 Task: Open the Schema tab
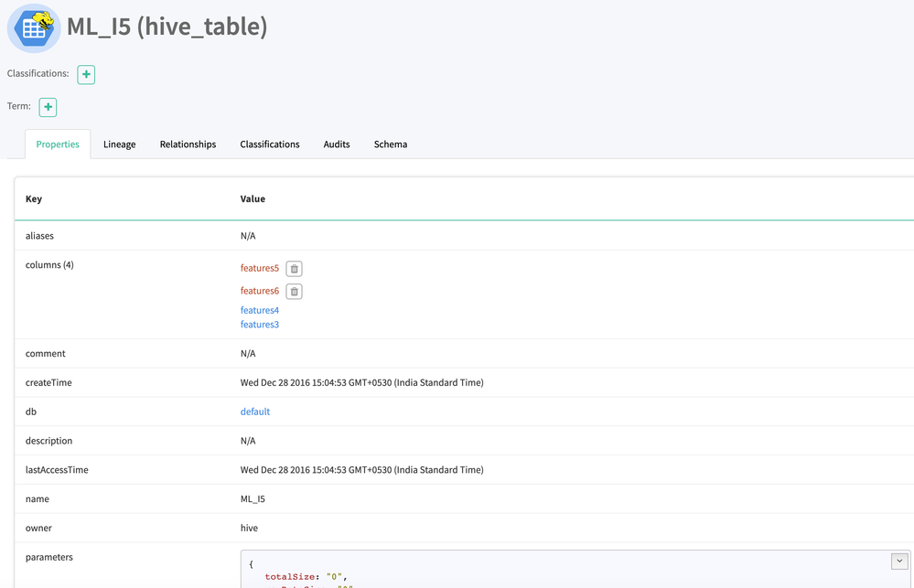(x=391, y=144)
